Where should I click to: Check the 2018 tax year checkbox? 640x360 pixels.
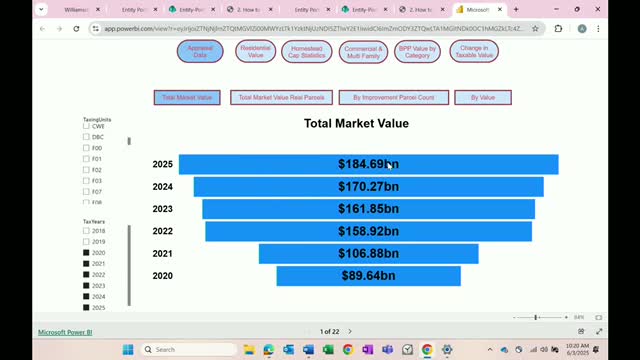[x=86, y=231]
